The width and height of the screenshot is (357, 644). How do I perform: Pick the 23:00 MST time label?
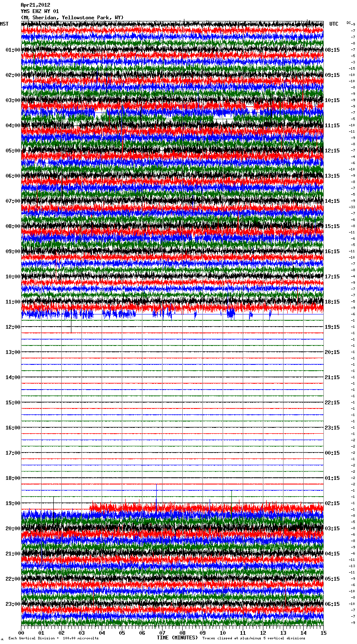13,604
